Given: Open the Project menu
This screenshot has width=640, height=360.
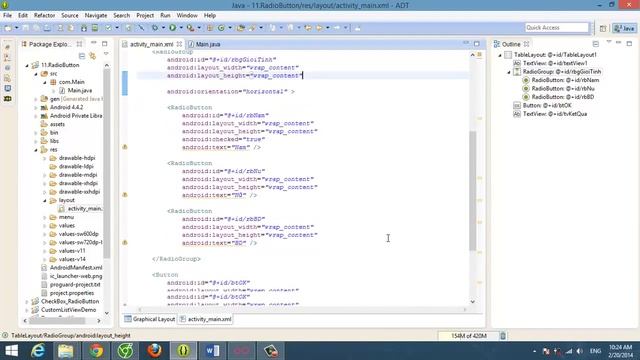Looking at the screenshot, I should 145,15.
